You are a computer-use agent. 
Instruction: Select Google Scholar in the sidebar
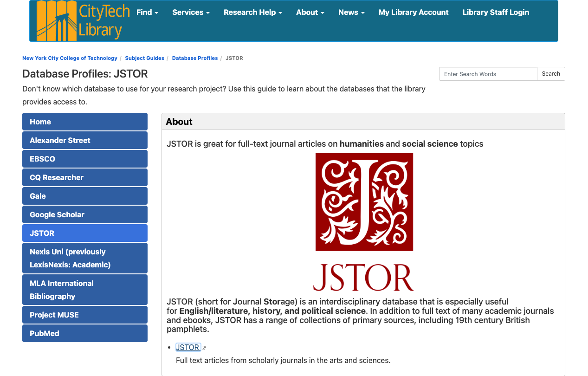(x=85, y=214)
